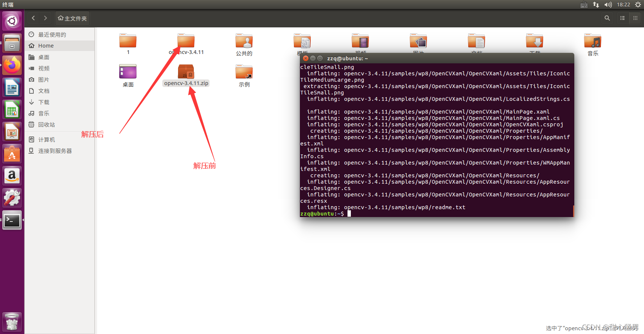
Task: Open the network indicator menu
Action: pyautogui.click(x=596, y=4)
